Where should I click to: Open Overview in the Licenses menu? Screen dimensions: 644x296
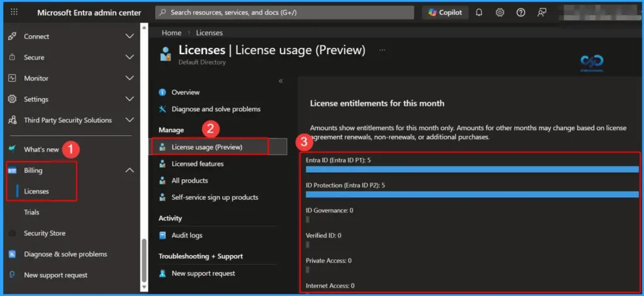(x=186, y=92)
